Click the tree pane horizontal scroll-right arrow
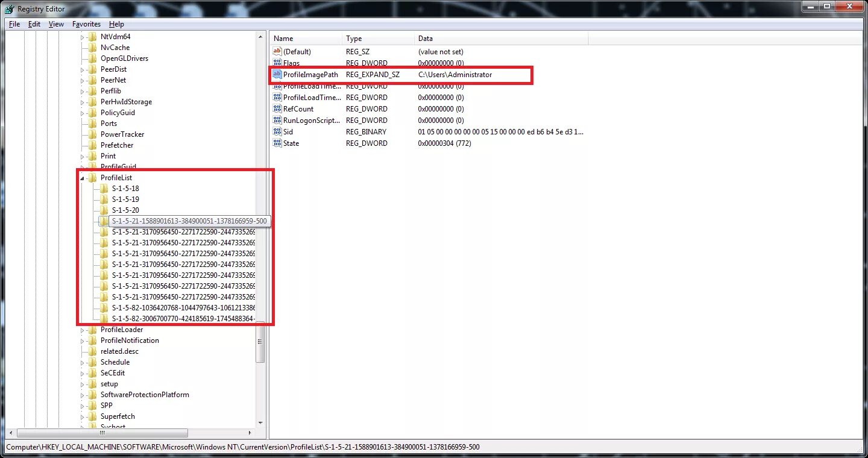Screen dimensions: 868x458 pyautogui.click(x=250, y=433)
